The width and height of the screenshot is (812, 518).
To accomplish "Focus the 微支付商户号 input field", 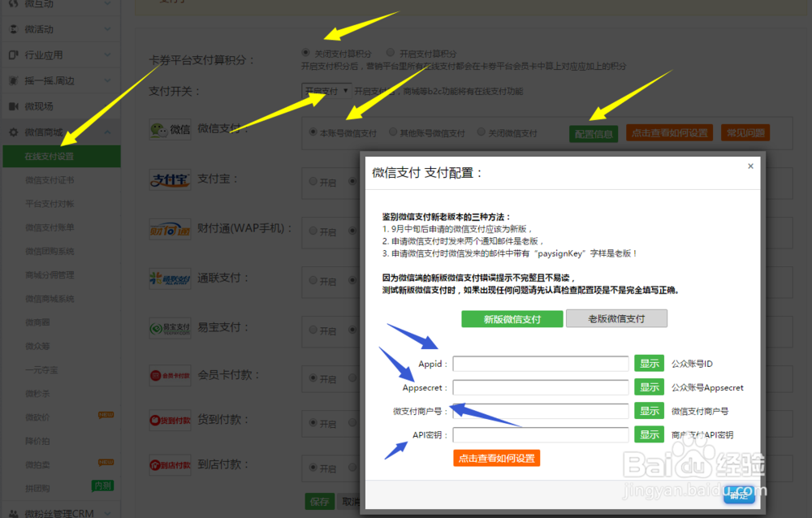I will (541, 411).
